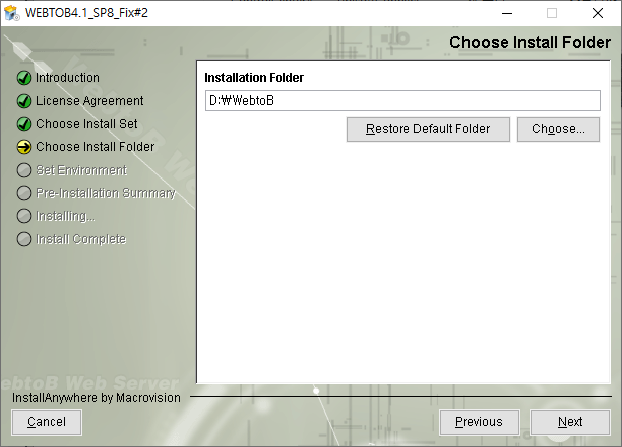Select the Pre-Installation Summary label
622x447 pixels.
point(106,193)
